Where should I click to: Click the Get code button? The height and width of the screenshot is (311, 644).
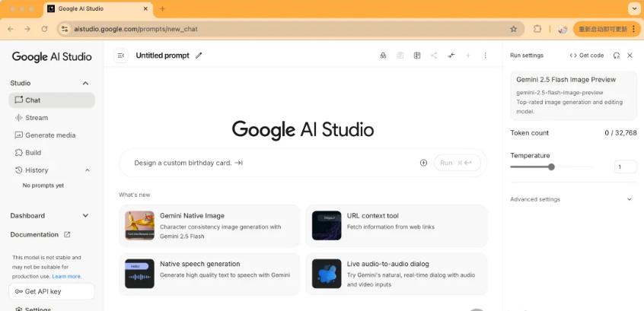coord(587,56)
